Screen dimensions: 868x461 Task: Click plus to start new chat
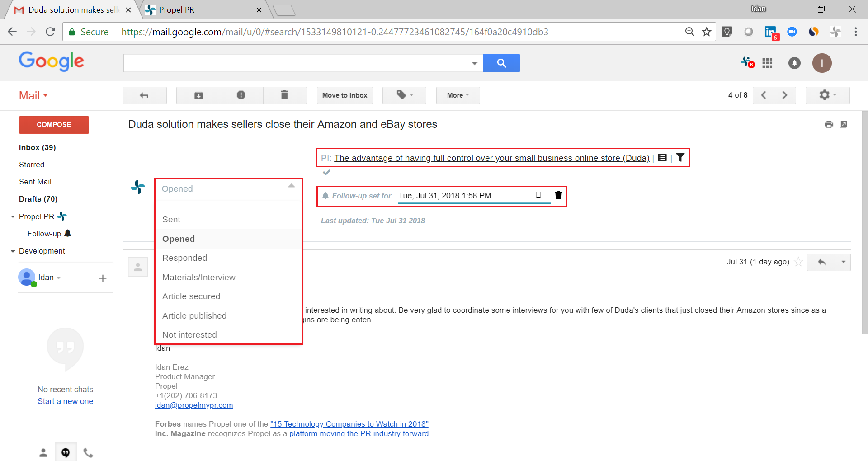tap(103, 278)
